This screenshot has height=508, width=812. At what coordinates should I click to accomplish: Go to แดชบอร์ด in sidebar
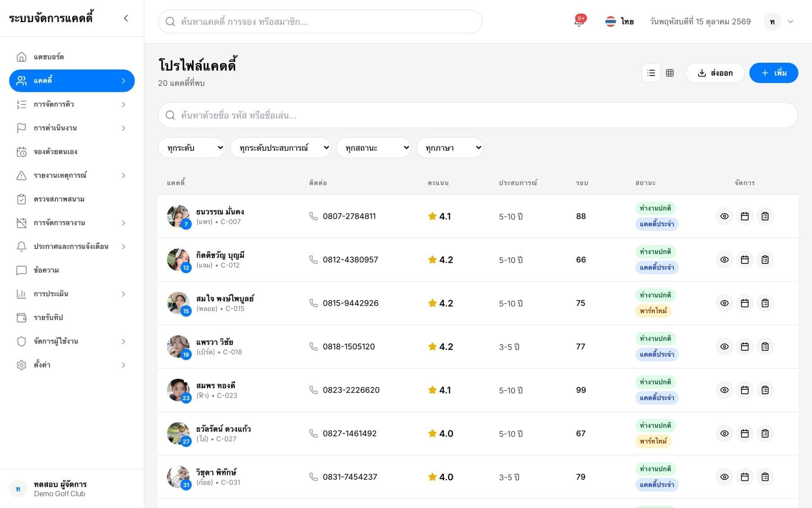(72, 57)
